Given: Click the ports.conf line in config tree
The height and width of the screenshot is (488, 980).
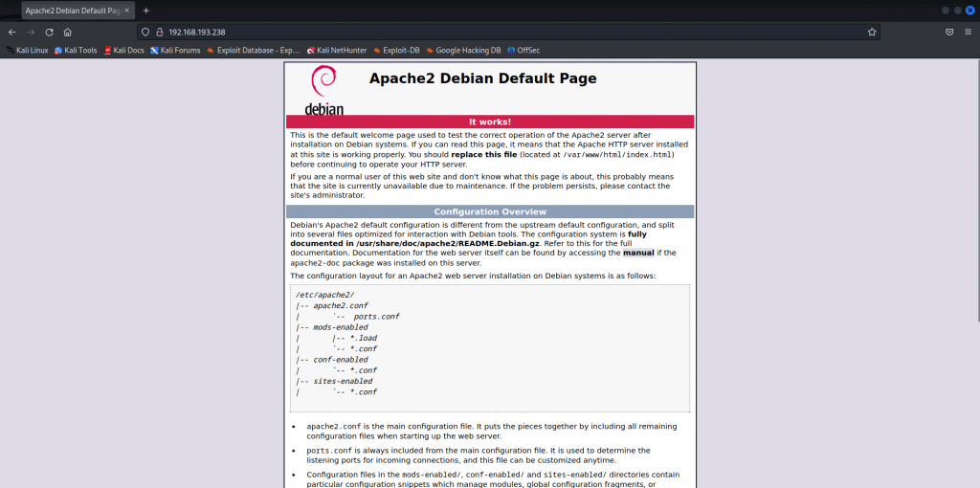Looking at the screenshot, I should click(376, 316).
